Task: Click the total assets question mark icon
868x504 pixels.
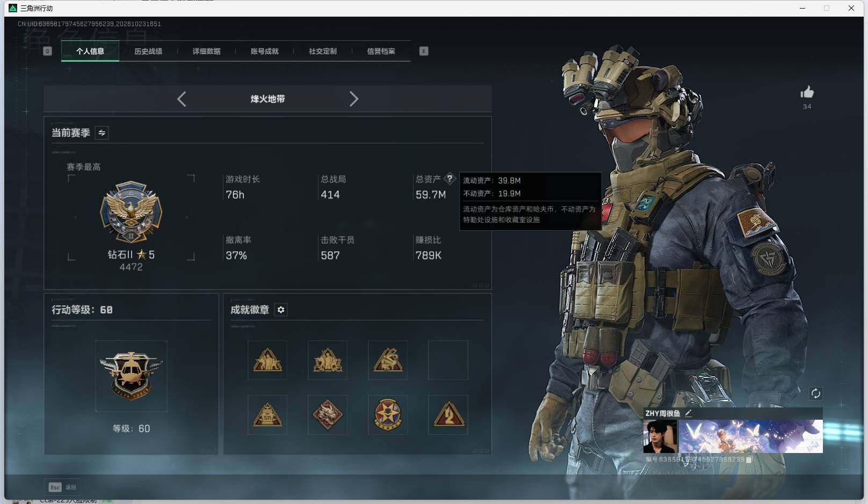Action: pos(450,179)
